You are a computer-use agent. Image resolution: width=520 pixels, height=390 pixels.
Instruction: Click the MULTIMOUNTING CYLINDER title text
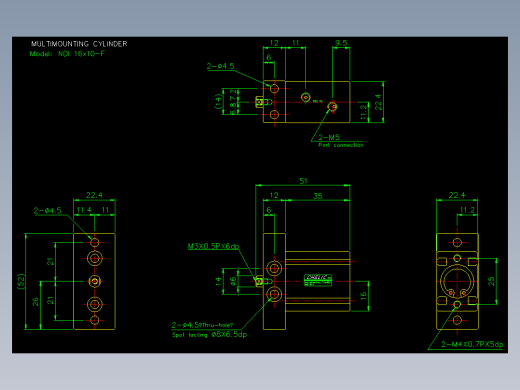coord(79,44)
